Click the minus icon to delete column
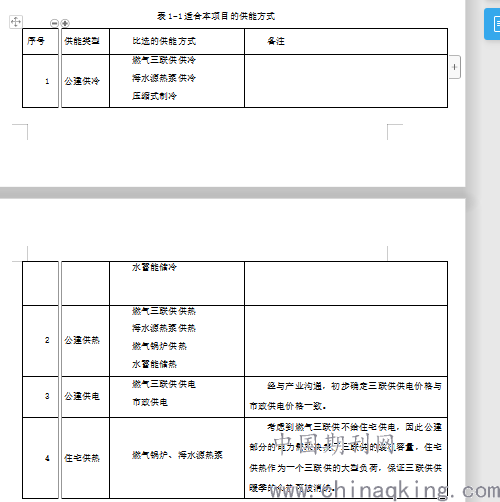This screenshot has height=502, width=500. [54, 23]
